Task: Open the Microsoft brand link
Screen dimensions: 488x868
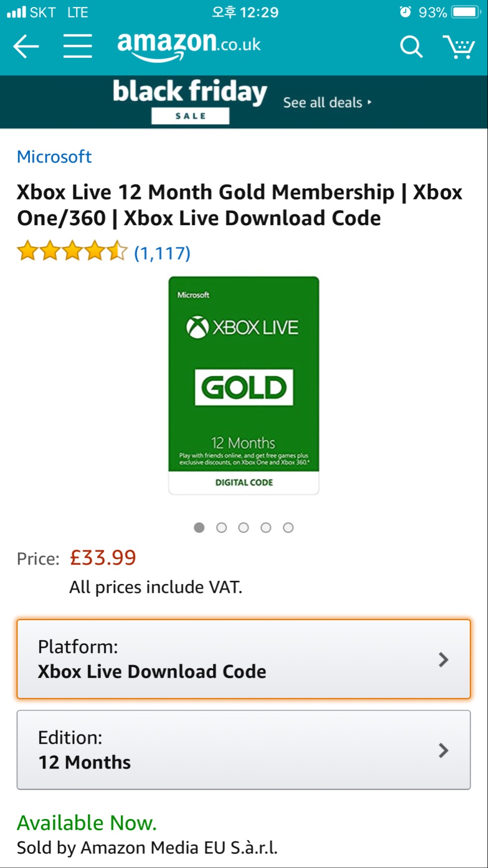Action: (x=54, y=157)
